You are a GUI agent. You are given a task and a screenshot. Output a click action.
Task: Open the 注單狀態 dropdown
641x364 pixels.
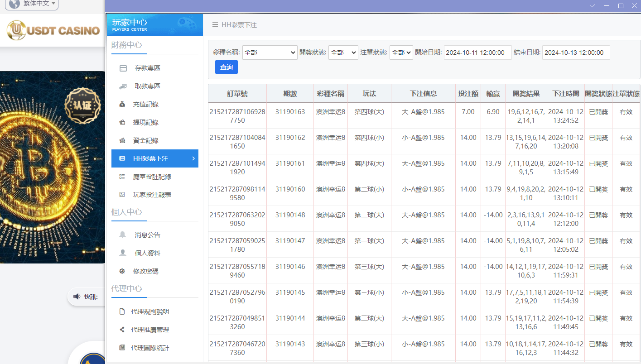[401, 53]
